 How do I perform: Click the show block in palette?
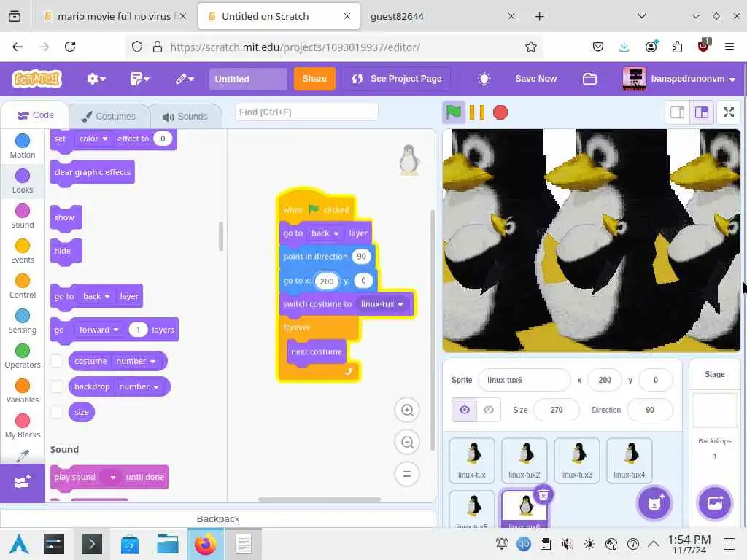[x=65, y=217]
